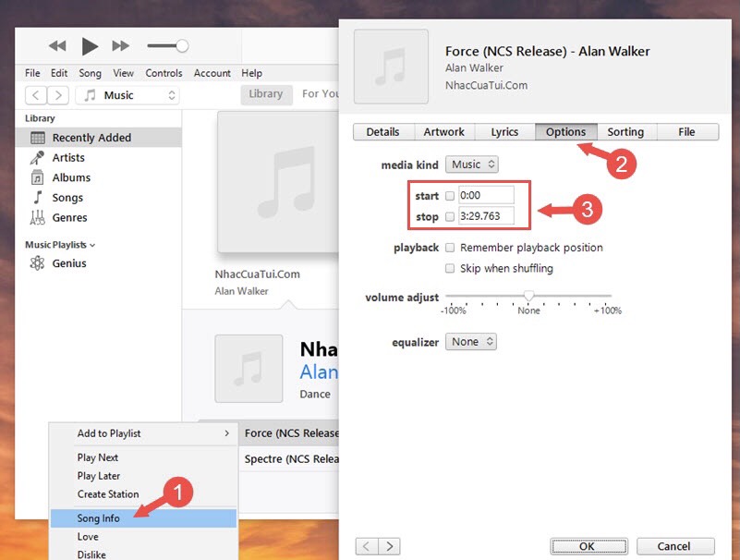Image resolution: width=740 pixels, height=560 pixels.
Task: Open the Controls menu
Action: pyautogui.click(x=164, y=73)
